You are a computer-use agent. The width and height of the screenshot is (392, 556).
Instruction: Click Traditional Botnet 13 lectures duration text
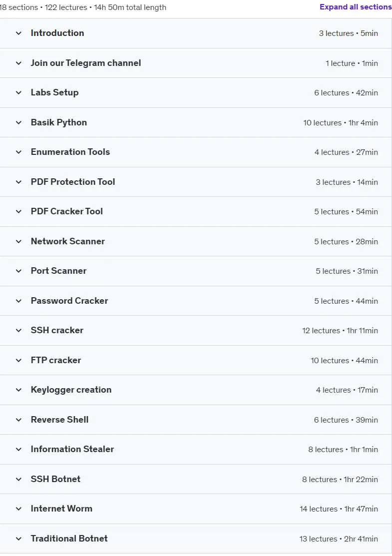339,539
